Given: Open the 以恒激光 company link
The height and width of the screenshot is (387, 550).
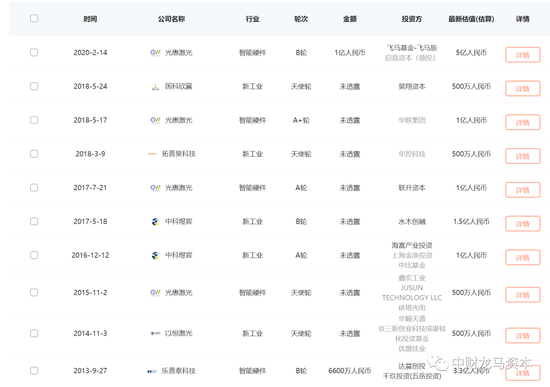Looking at the screenshot, I should pyautogui.click(x=179, y=333).
